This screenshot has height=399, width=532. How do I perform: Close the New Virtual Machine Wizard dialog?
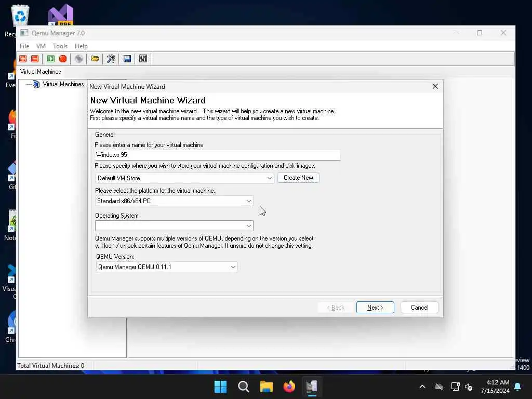(x=435, y=87)
